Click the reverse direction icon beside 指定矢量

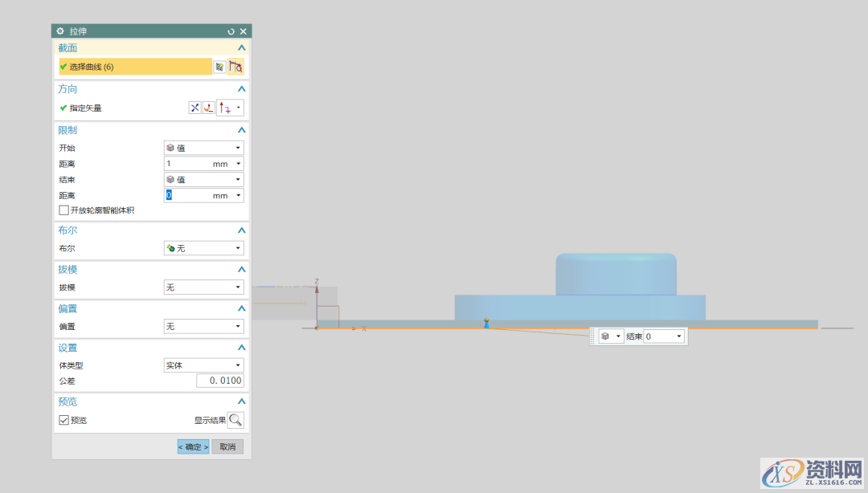[194, 108]
